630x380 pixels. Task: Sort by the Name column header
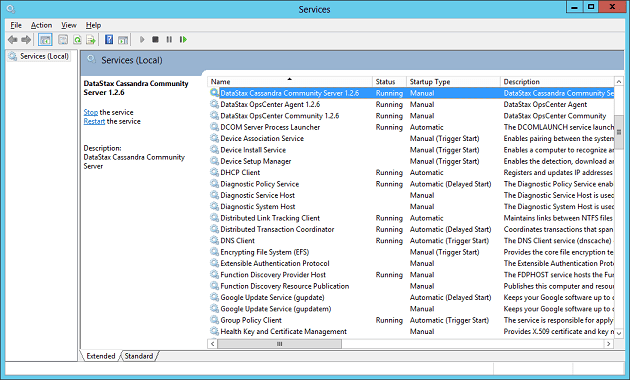click(x=290, y=82)
